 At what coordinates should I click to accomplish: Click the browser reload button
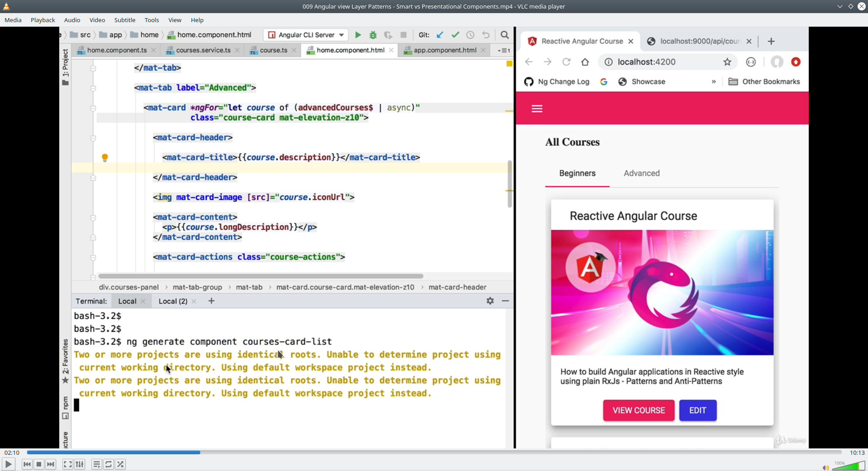(x=566, y=62)
